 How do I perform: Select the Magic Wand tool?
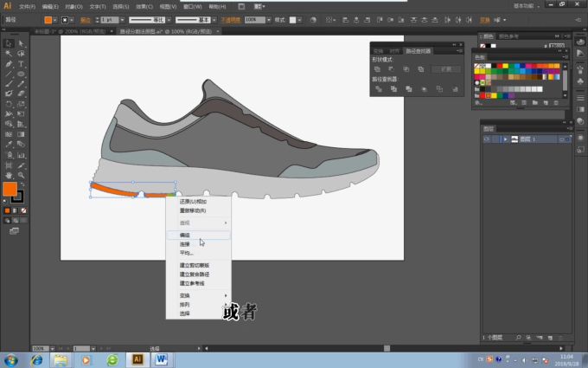click(9, 54)
